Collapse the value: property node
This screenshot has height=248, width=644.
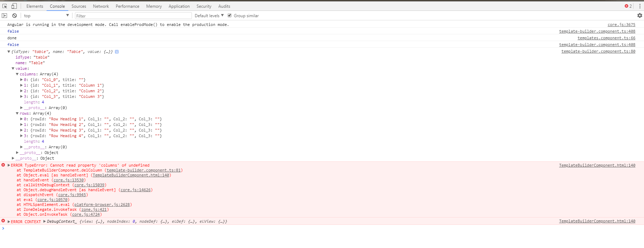click(x=13, y=68)
